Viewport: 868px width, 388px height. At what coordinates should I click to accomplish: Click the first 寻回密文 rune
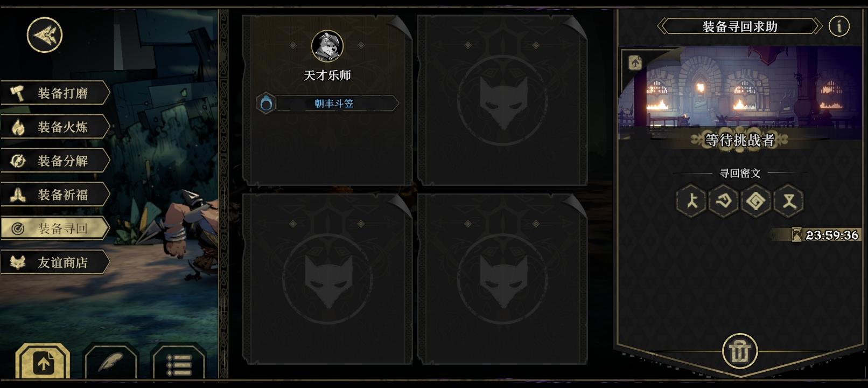[691, 201]
